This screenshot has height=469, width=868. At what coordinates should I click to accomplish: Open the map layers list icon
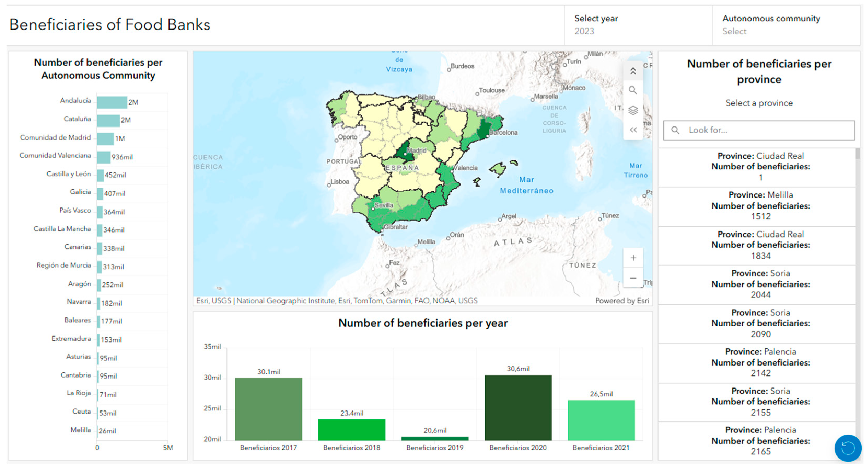[x=633, y=110]
